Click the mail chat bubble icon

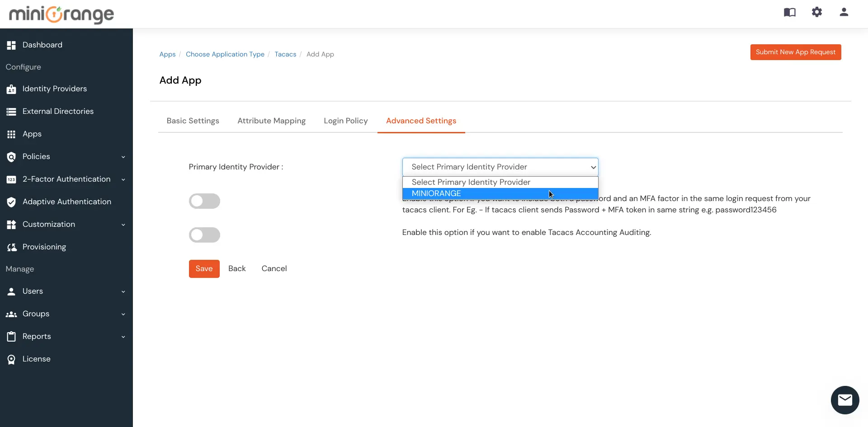pos(844,400)
